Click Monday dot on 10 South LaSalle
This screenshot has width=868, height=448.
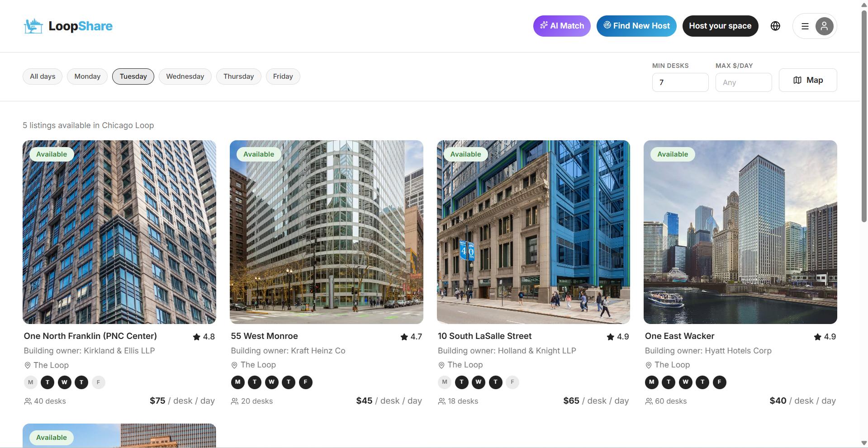(445, 382)
